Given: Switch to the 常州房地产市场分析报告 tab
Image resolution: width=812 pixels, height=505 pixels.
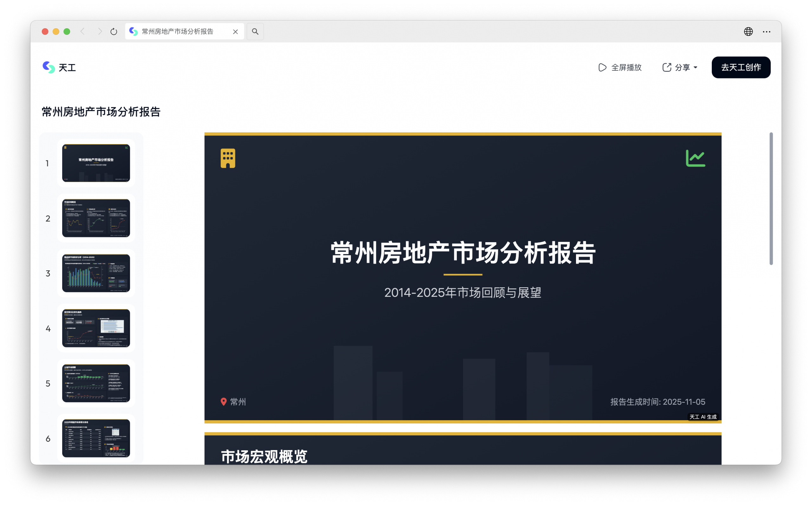Looking at the screenshot, I should tap(177, 31).
